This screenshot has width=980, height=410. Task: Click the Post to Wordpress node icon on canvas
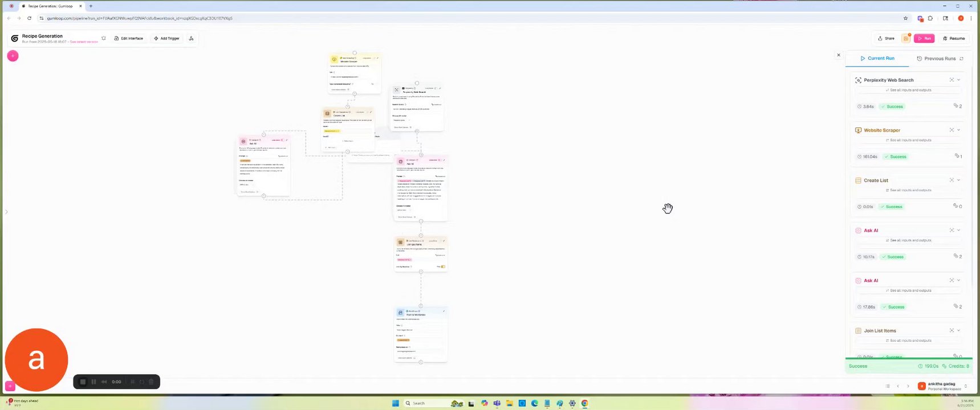(400, 313)
